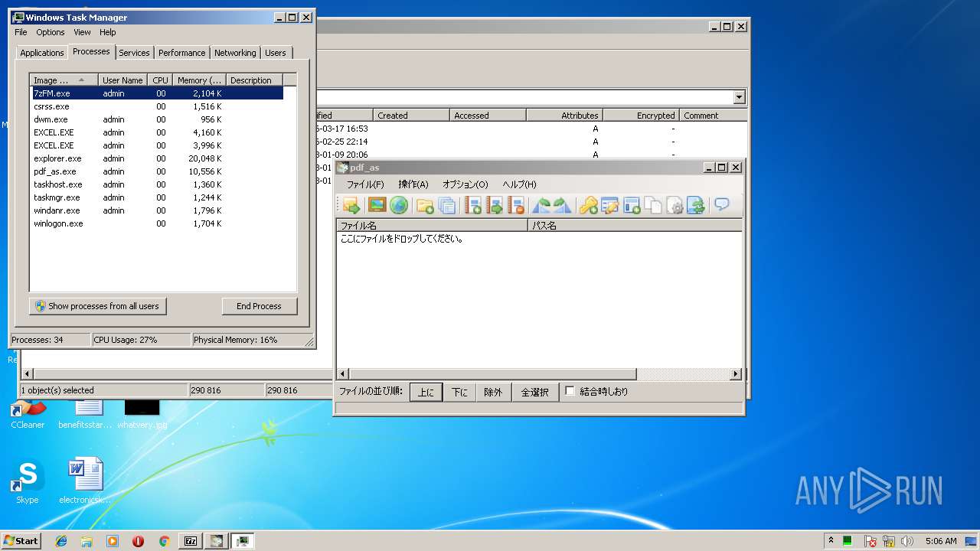This screenshot has height=551, width=980.
Task: Click the pdf_as scrollbar right arrow
Action: 736,374
